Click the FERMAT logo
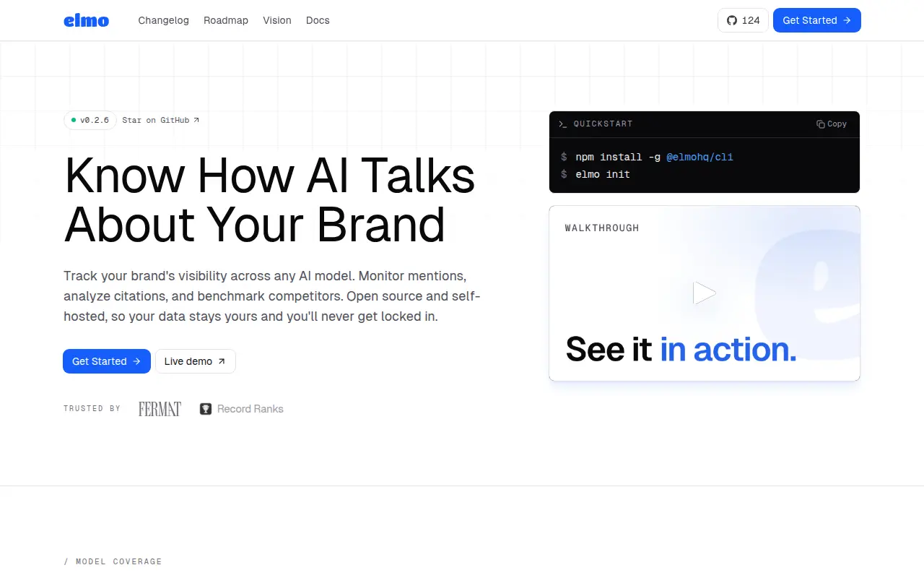The height and width of the screenshot is (578, 924). 160,409
